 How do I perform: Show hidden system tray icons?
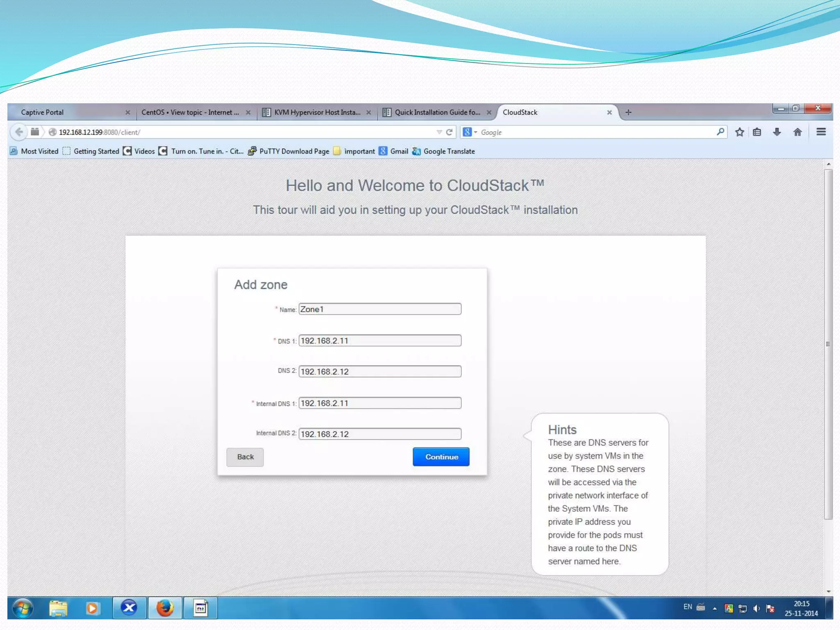point(714,609)
